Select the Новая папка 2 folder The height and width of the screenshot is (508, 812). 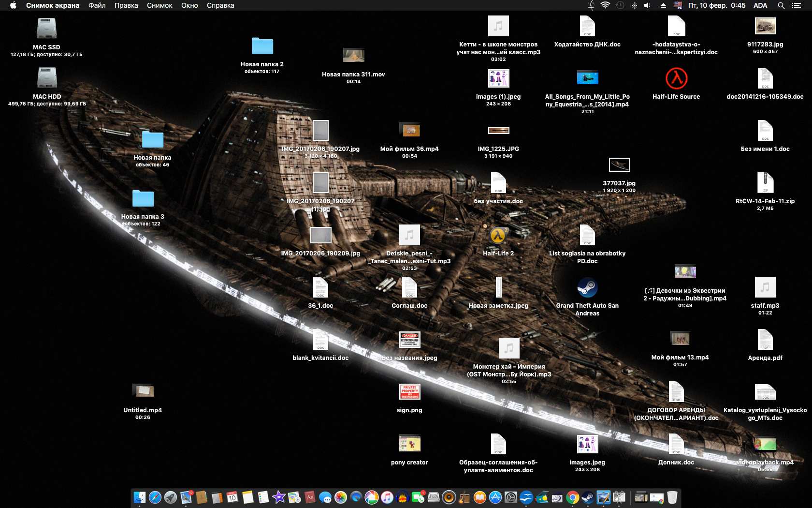coord(262,46)
